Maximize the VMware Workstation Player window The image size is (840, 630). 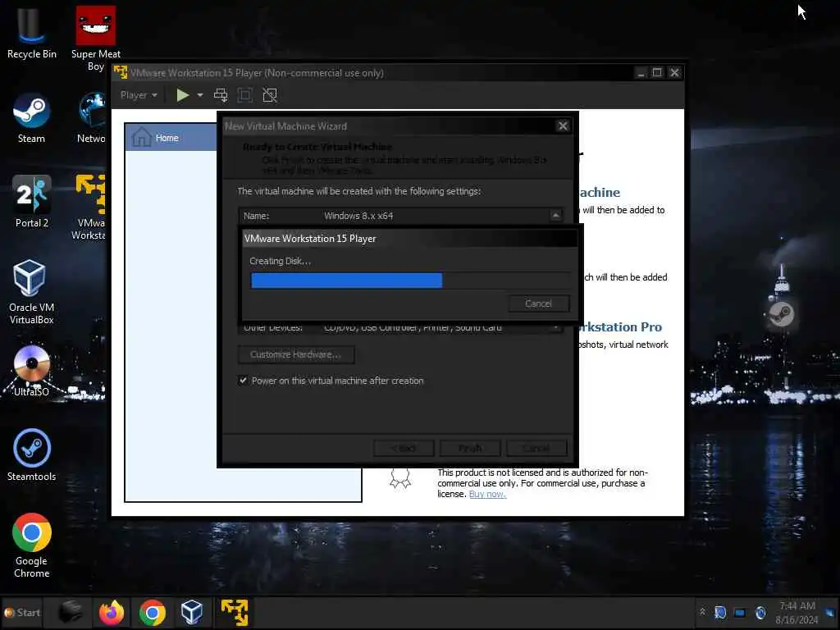[x=657, y=73]
